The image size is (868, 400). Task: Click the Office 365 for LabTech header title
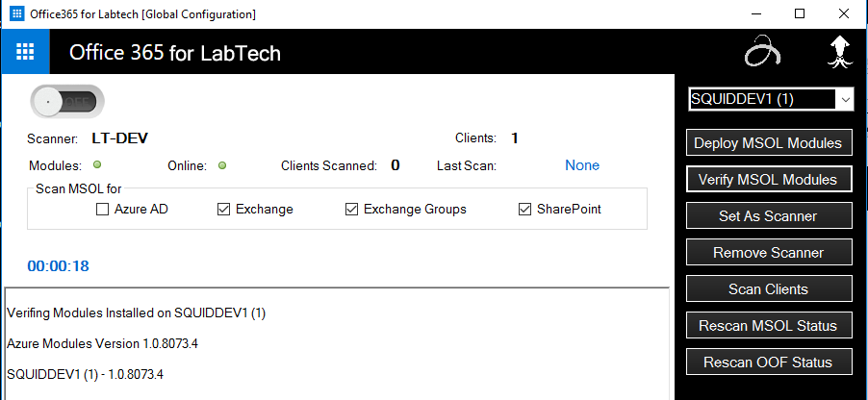[x=175, y=53]
